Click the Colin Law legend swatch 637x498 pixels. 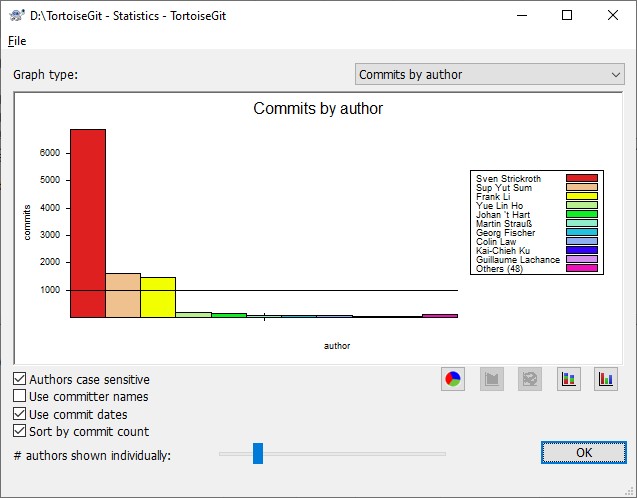582,241
